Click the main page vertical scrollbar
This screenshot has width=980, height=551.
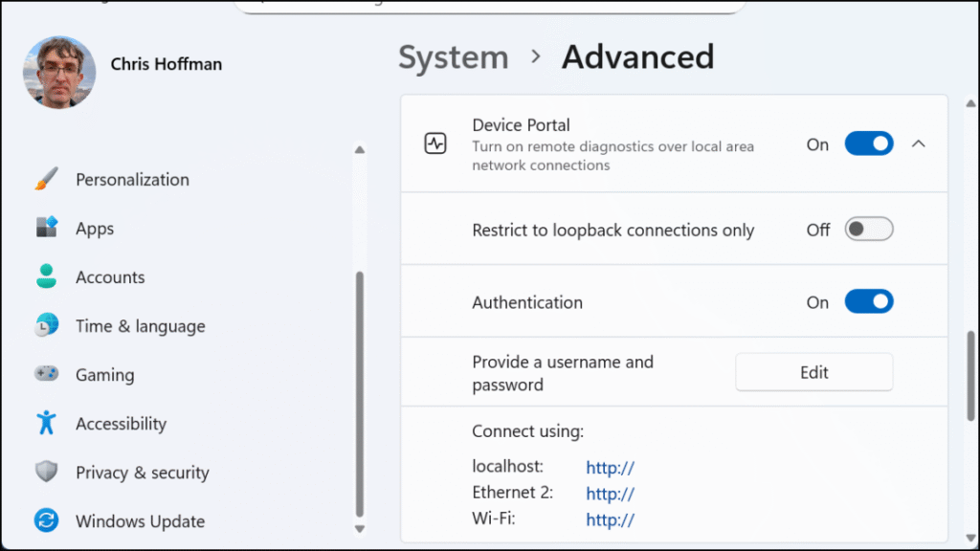point(971,375)
